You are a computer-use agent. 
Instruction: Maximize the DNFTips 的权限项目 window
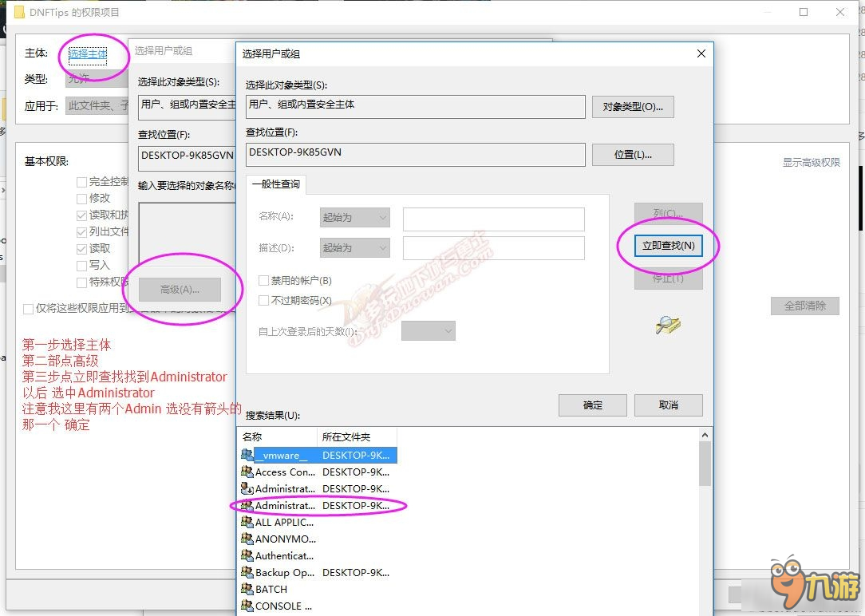point(804,12)
